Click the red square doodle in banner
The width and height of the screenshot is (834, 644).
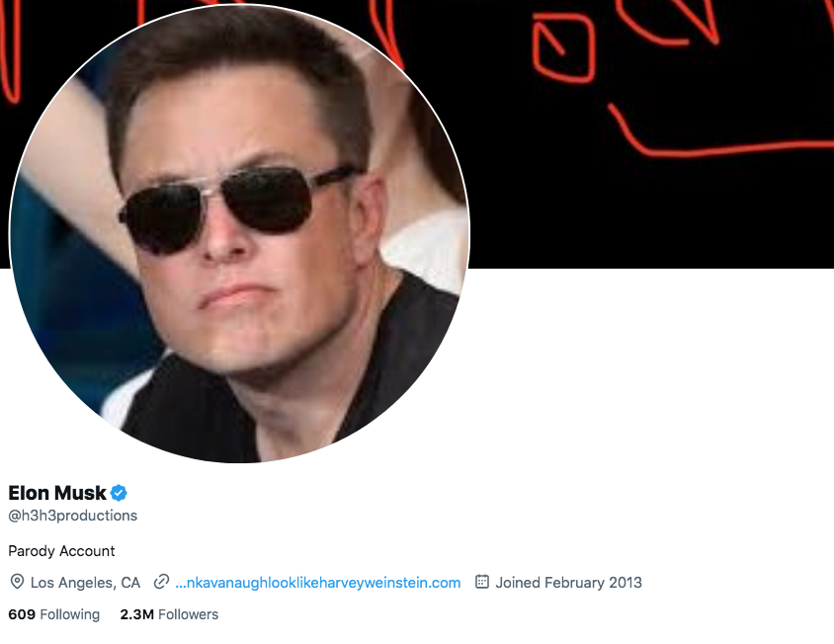564,46
